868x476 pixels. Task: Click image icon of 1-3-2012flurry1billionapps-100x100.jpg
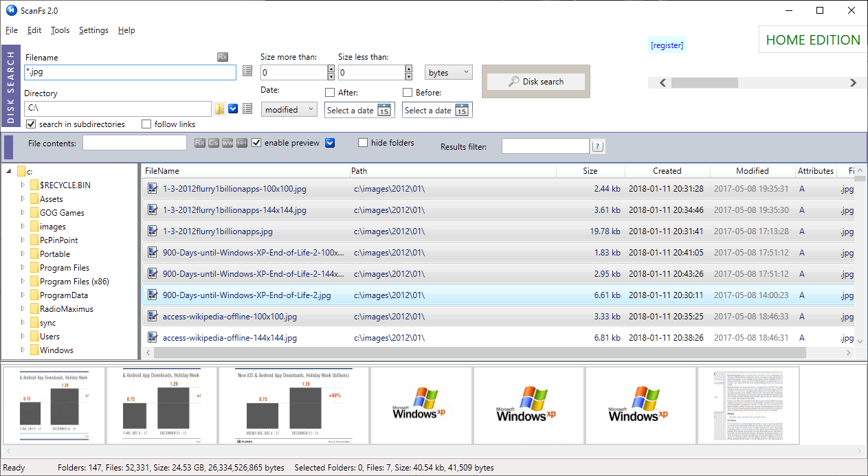[x=153, y=189]
